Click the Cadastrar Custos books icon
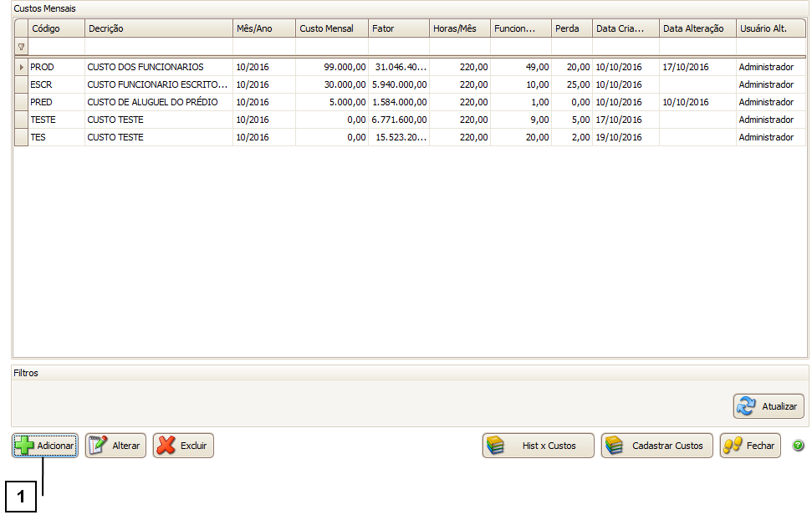812x515 pixels. click(x=615, y=446)
